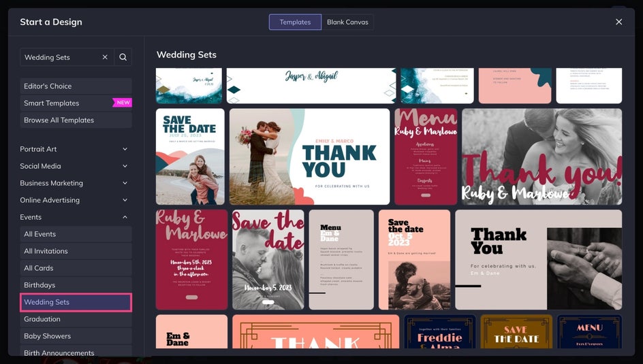Select the Wedding Sets category
643x364 pixels.
coord(76,302)
